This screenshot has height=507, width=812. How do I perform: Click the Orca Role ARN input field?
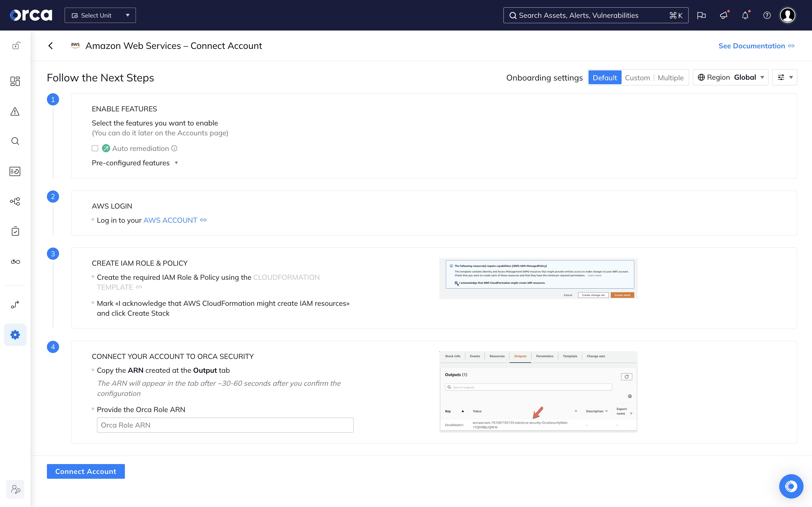225,425
